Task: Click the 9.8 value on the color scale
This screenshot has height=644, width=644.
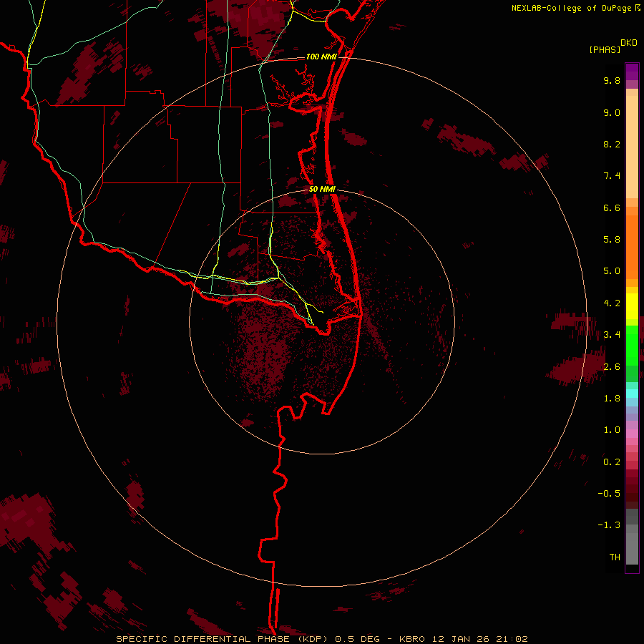Action: tap(612, 80)
